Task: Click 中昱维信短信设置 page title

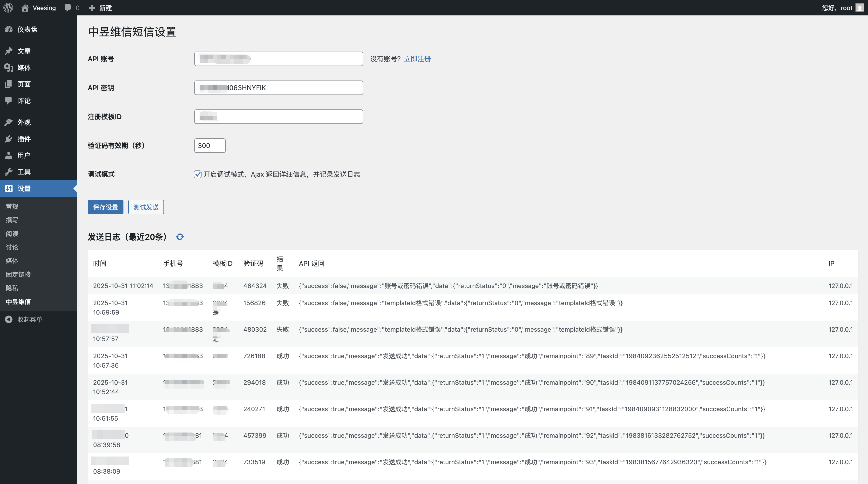Action: 132,32
